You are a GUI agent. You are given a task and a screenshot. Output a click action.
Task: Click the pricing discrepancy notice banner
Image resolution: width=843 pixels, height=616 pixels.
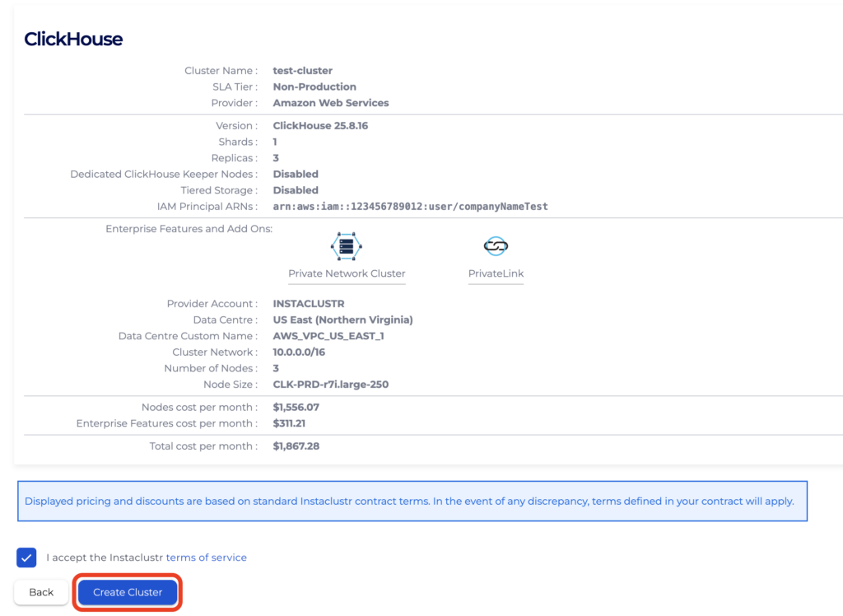[x=412, y=501]
